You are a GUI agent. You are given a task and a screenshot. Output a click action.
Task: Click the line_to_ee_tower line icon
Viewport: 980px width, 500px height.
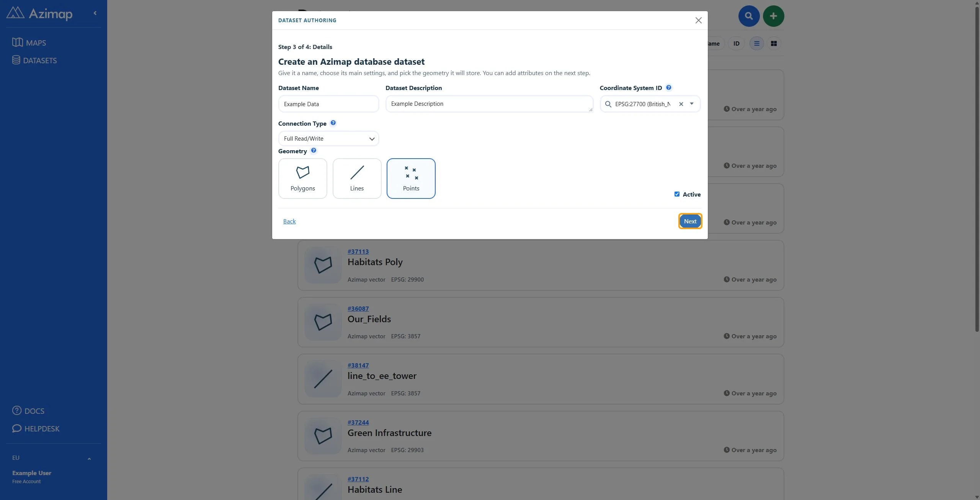323,379
